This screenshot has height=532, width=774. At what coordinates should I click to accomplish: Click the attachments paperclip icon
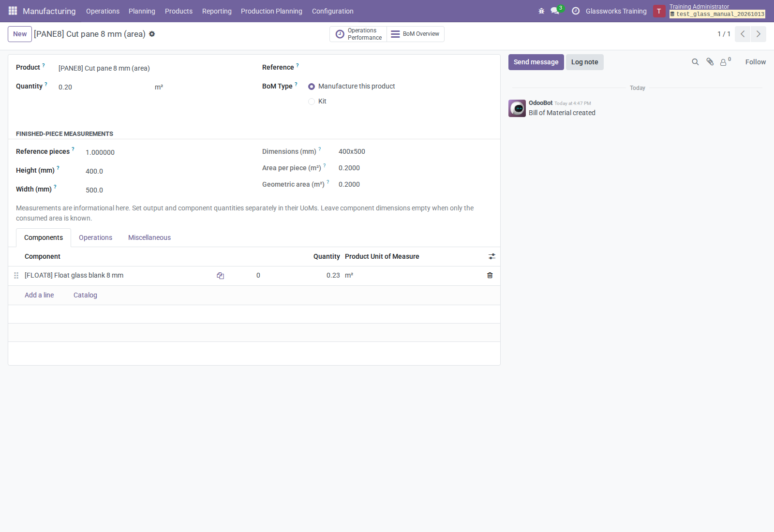coord(710,62)
